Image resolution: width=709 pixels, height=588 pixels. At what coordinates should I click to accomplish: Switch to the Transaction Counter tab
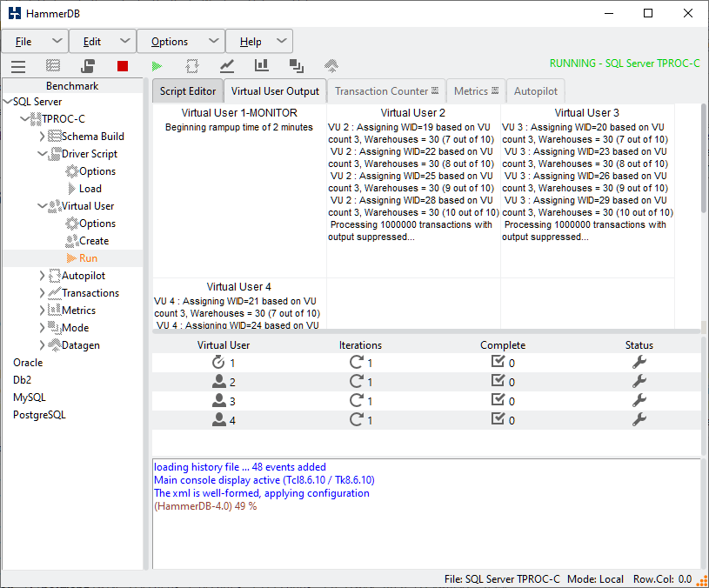point(386,91)
